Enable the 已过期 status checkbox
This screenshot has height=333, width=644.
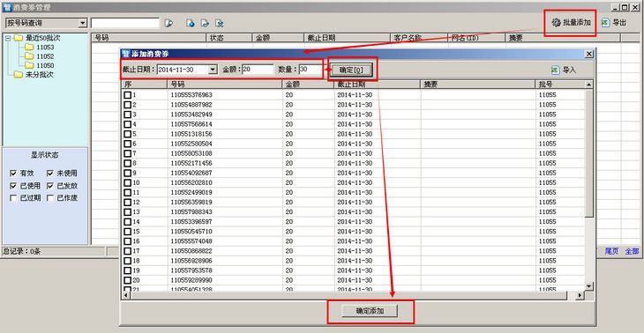pos(13,198)
